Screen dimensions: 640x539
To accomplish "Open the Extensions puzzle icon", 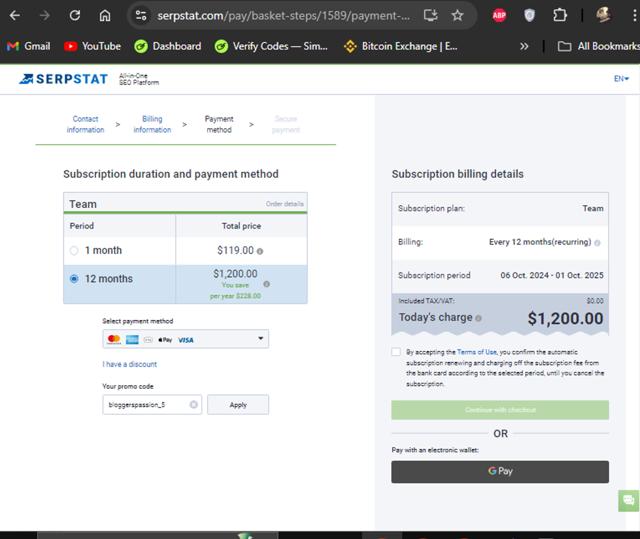I will pyautogui.click(x=560, y=16).
